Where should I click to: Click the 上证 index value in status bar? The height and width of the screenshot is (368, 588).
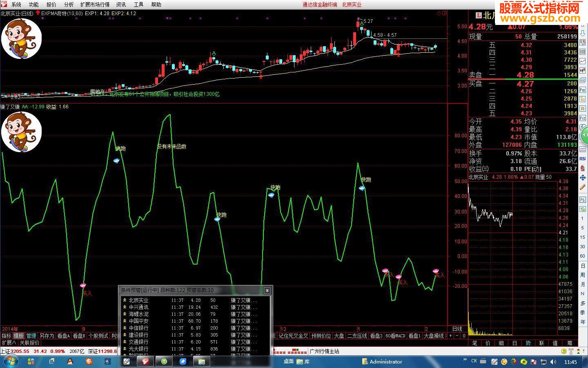pos(21,351)
